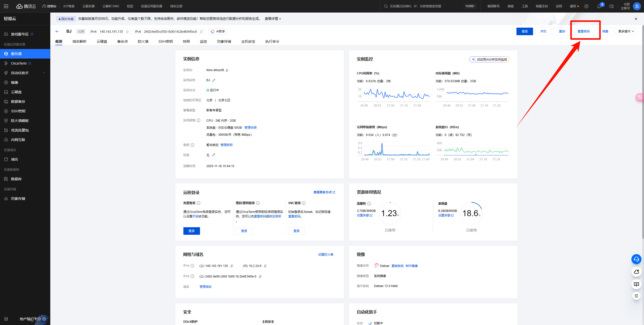644x325 pixels.
Task: Click the back arrow beside BJ
Action: click(x=57, y=31)
